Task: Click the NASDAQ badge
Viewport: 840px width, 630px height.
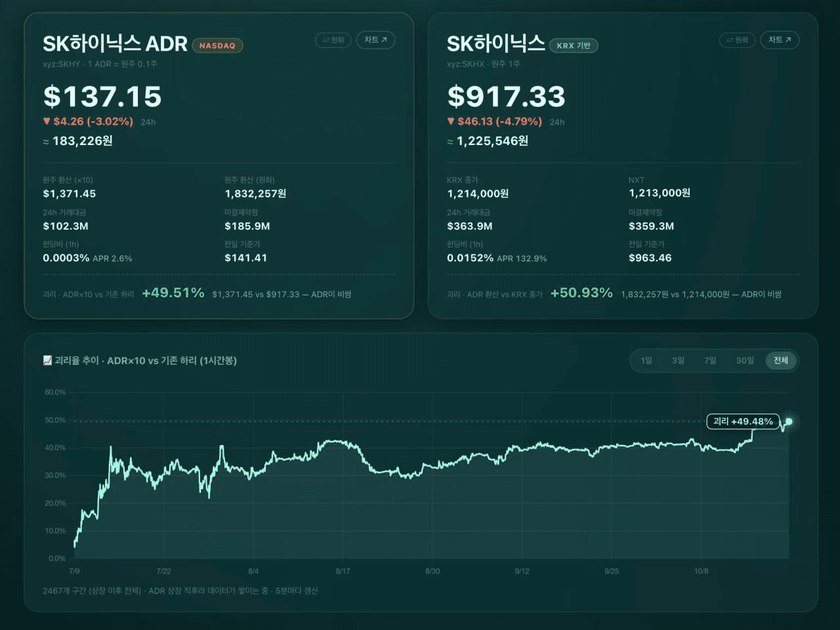Action: pyautogui.click(x=217, y=45)
